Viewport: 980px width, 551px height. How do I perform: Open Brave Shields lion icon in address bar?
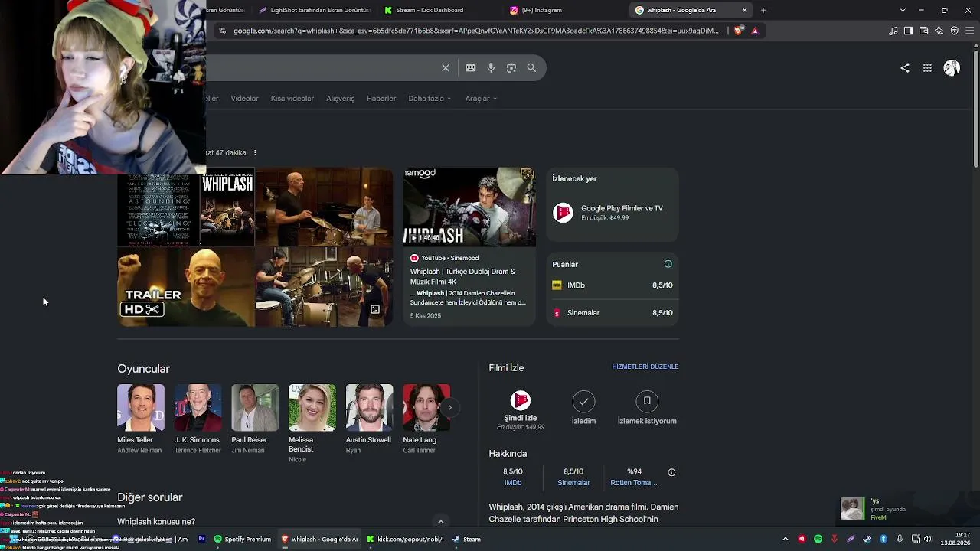[738, 31]
